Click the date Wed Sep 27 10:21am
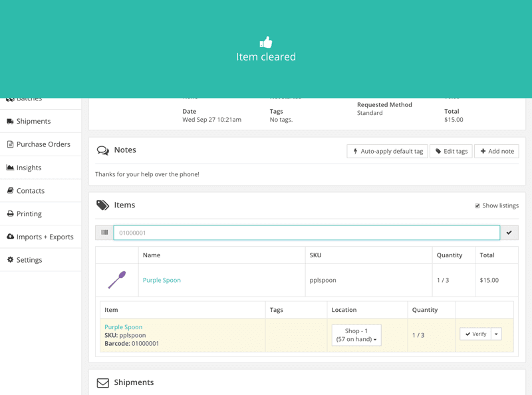This screenshot has height=395, width=532. (x=211, y=120)
